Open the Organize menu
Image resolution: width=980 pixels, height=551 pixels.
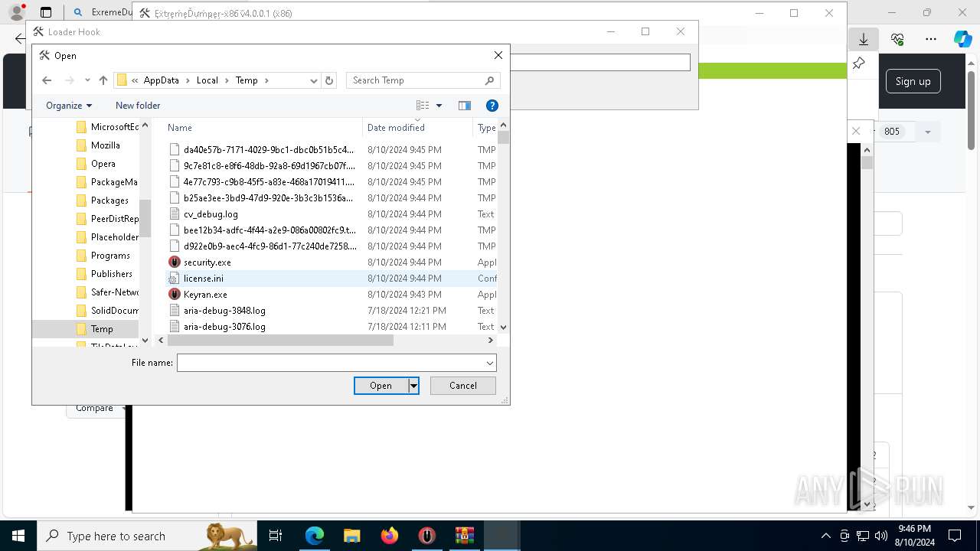(x=69, y=106)
